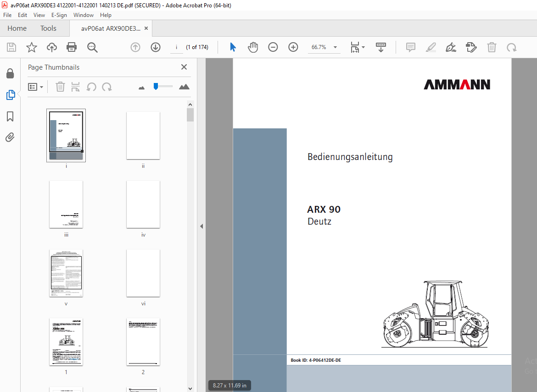Select page vi thumbnail

[143, 273]
